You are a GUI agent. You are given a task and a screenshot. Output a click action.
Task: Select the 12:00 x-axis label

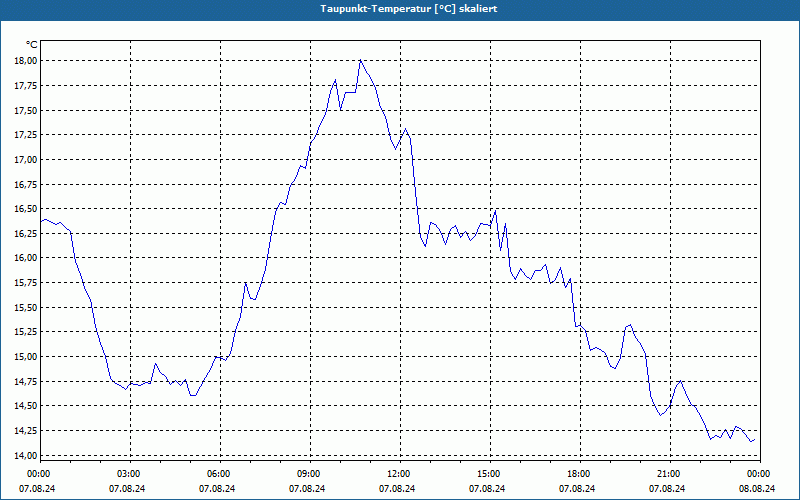pyautogui.click(x=397, y=474)
